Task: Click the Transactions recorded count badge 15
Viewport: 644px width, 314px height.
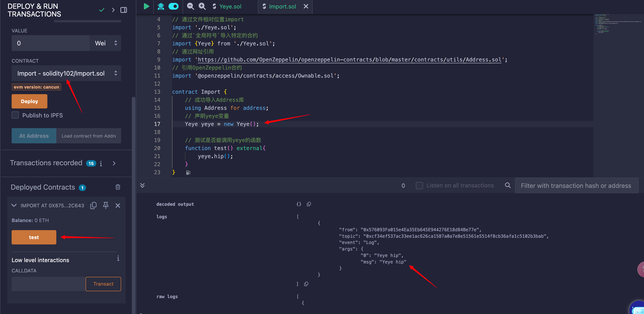Action: [91, 163]
